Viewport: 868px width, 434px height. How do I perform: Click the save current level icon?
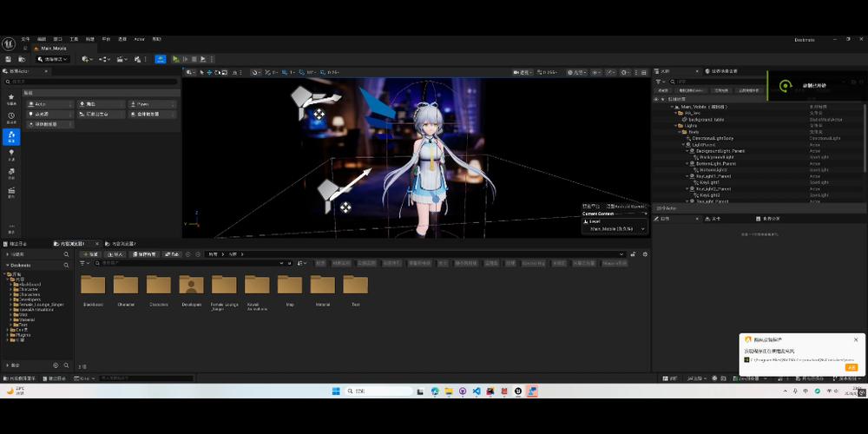[x=9, y=59]
